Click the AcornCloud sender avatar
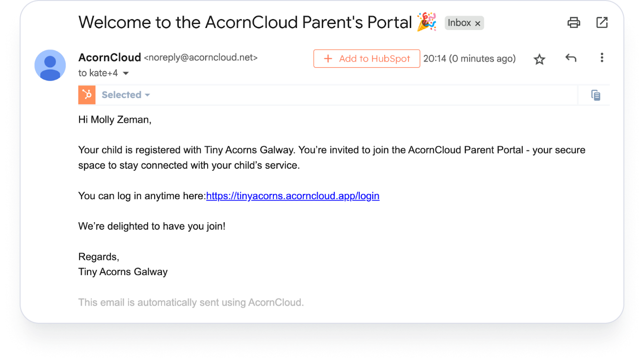The image size is (644, 363). tap(50, 65)
